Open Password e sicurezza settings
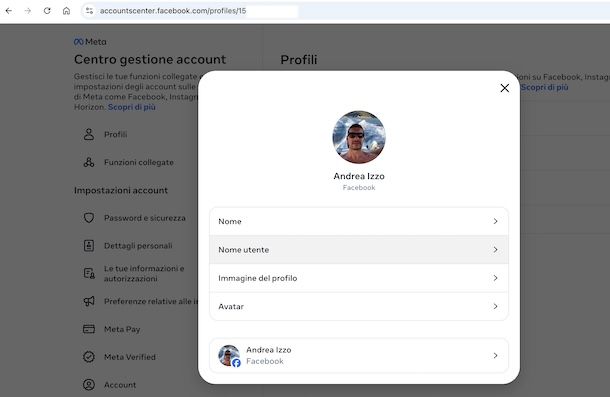The height and width of the screenshot is (397, 610). (x=145, y=218)
